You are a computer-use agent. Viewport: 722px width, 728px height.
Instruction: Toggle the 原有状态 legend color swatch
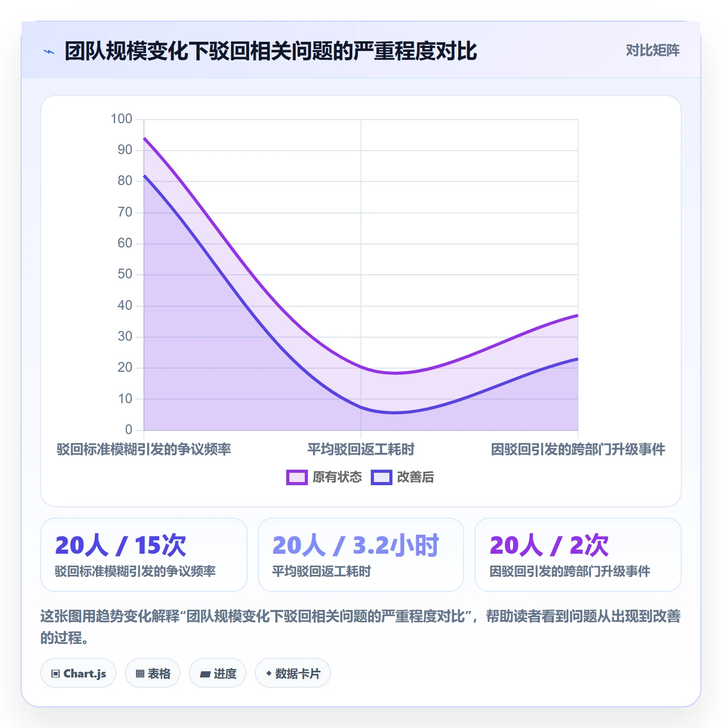coord(297,477)
